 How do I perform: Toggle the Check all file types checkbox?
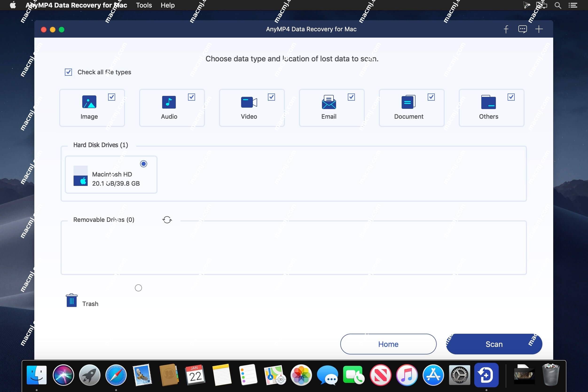click(x=68, y=72)
